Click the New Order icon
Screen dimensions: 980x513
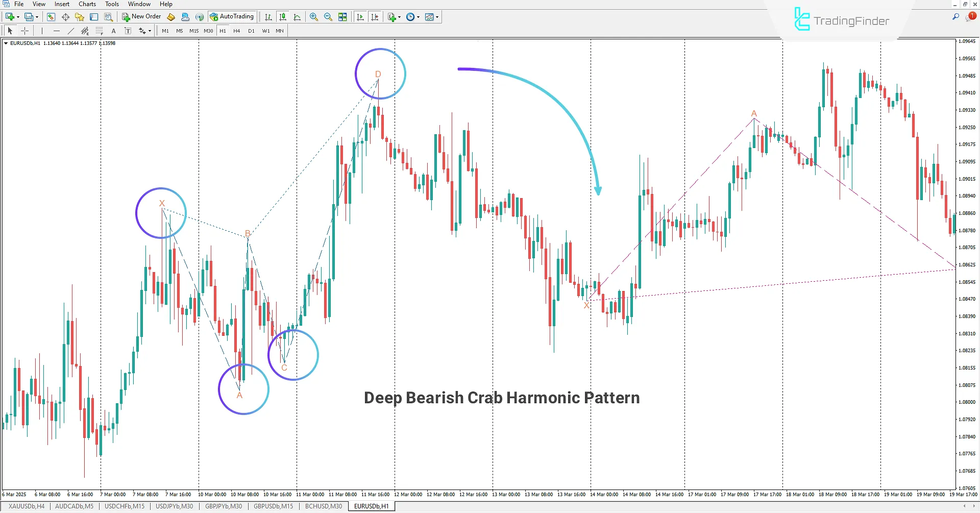pyautogui.click(x=126, y=16)
